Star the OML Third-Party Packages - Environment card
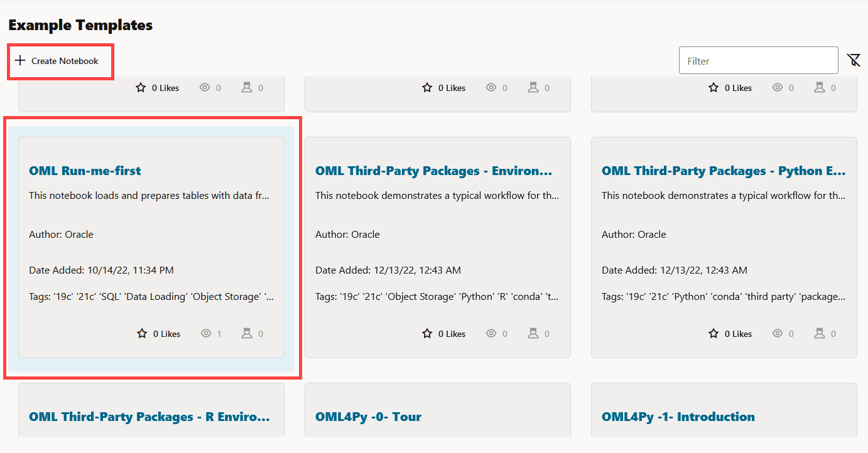Viewport: 868px width, 453px height. coord(427,334)
